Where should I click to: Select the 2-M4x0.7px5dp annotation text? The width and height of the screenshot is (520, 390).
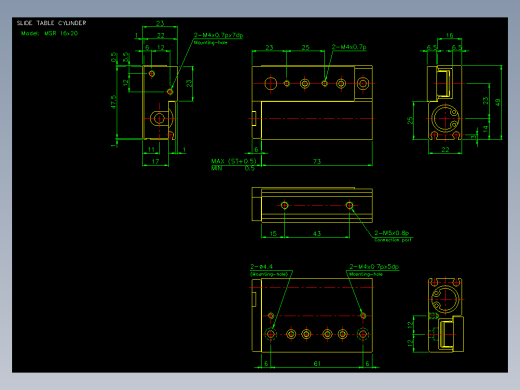pyautogui.click(x=374, y=266)
